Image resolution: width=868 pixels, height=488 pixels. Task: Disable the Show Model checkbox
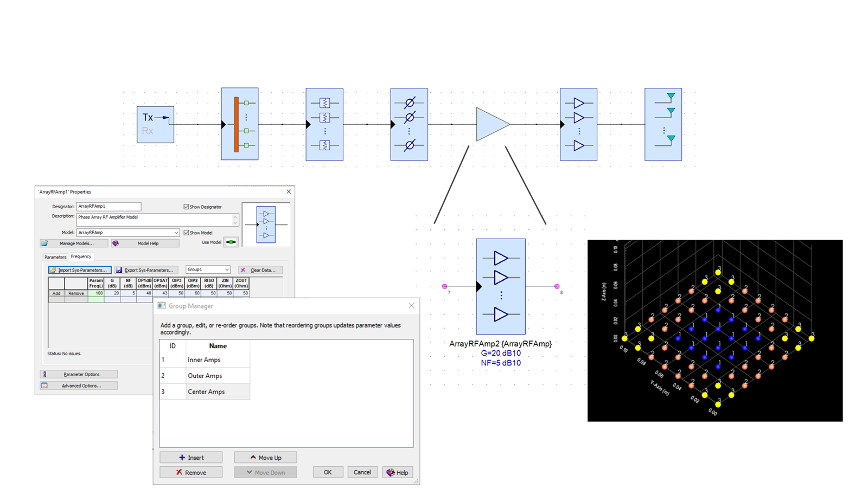pyautogui.click(x=186, y=233)
